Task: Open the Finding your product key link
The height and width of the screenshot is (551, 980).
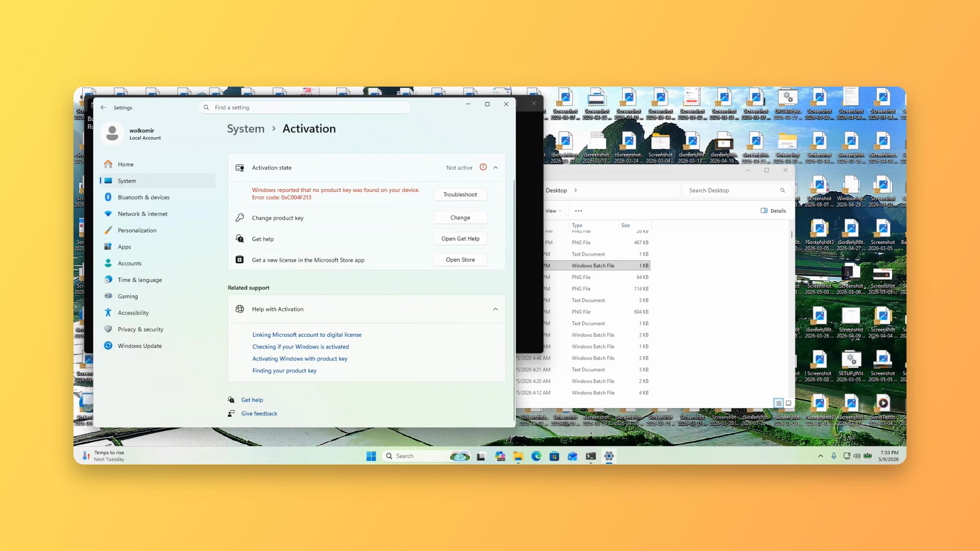Action: [284, 371]
